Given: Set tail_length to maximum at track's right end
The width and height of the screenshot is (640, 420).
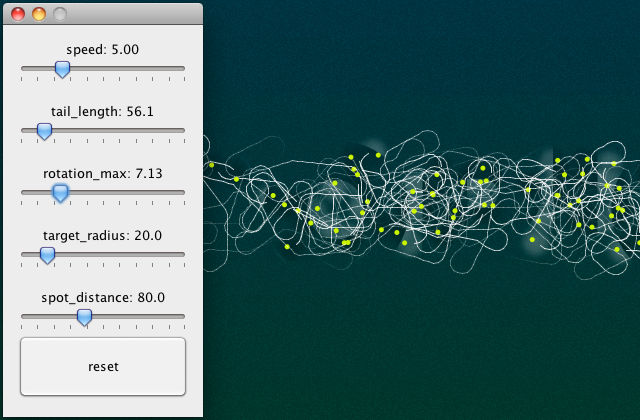Looking at the screenshot, I should tap(183, 130).
